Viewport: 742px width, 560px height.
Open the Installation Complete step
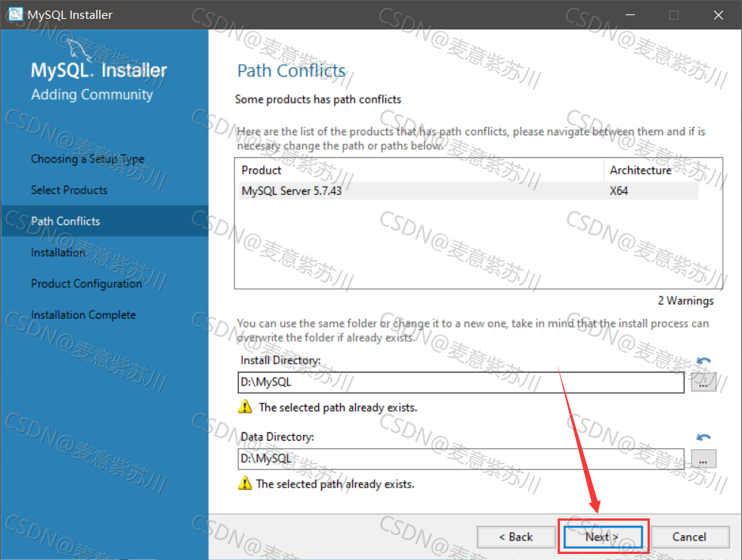[x=83, y=315]
